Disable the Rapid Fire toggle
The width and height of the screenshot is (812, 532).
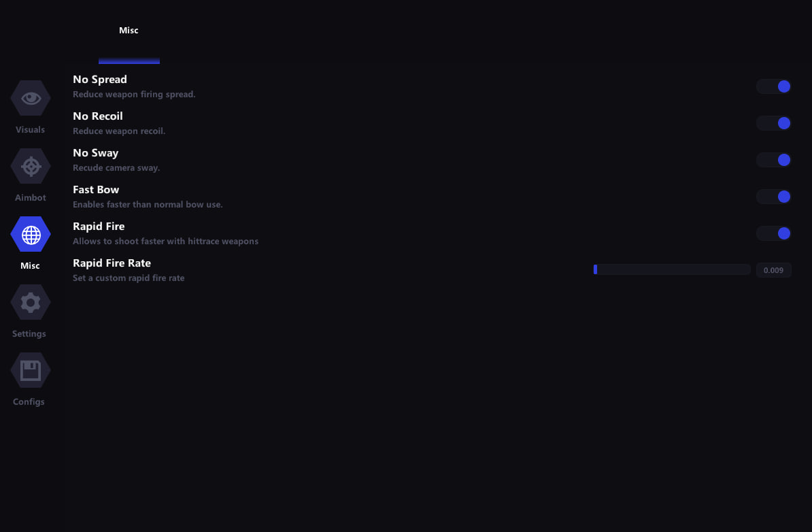774,233
